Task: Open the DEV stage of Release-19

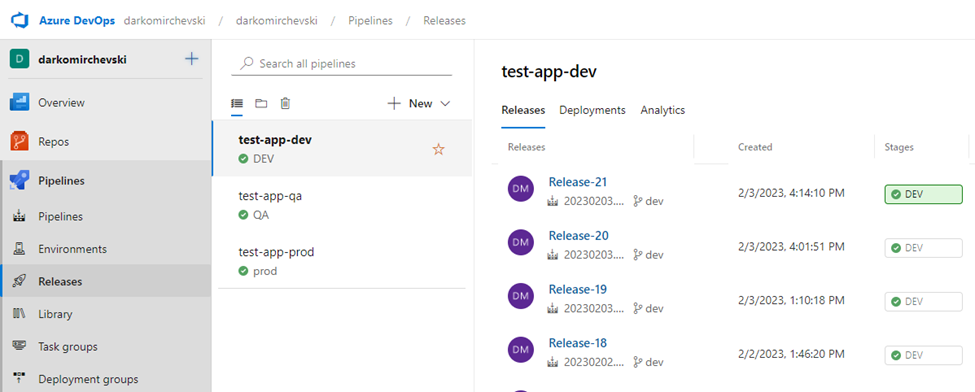Action: coord(923,301)
